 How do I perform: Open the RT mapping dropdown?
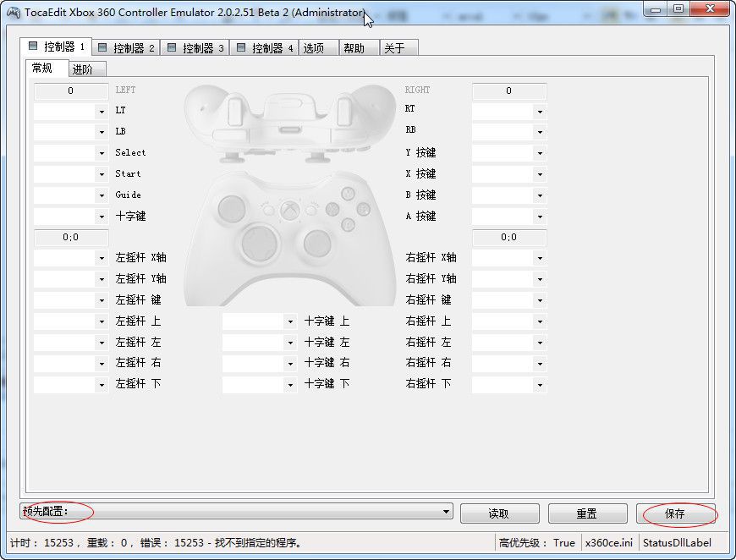tap(509, 112)
